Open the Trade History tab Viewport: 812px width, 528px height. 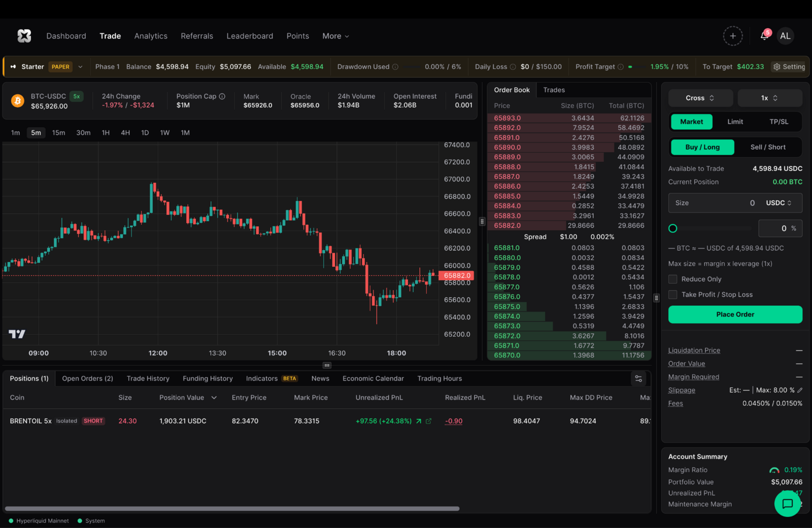pyautogui.click(x=148, y=378)
